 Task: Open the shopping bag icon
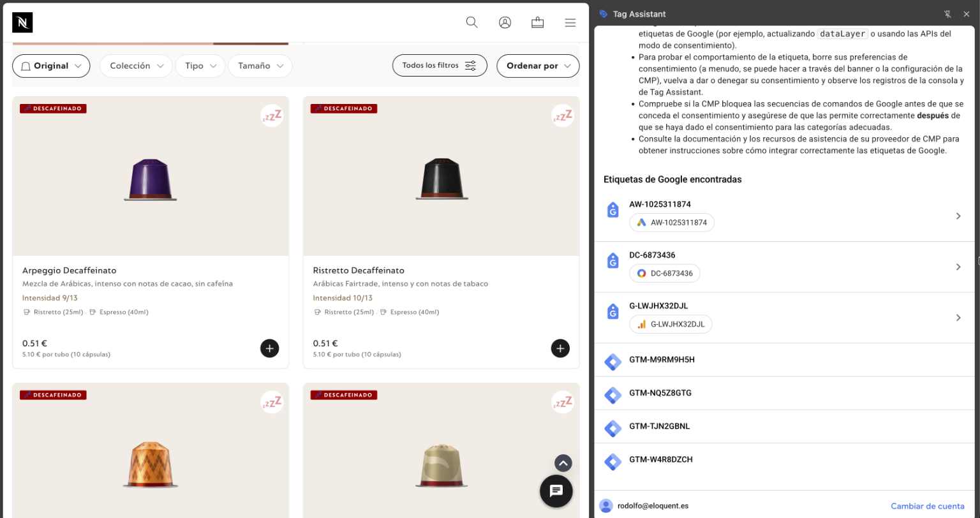coord(538,22)
